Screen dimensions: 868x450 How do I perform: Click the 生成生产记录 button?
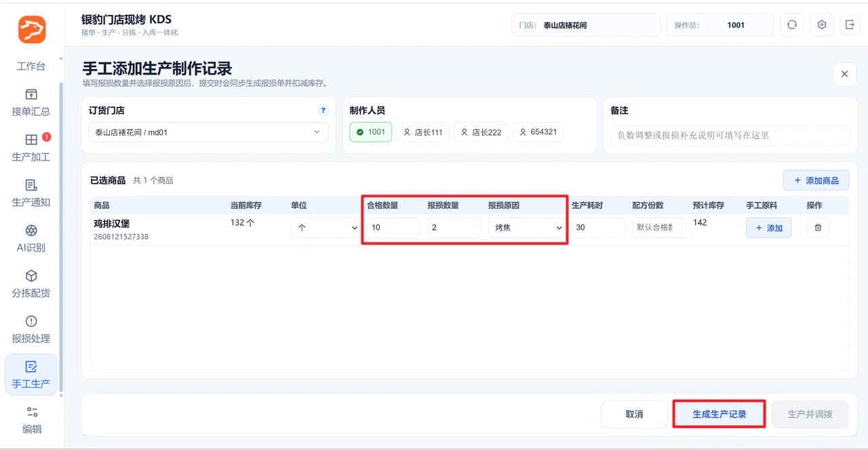tap(719, 414)
